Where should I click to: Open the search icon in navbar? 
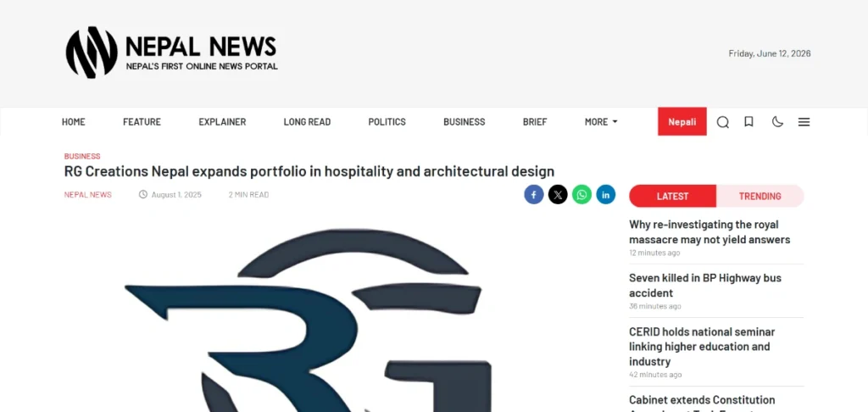(722, 122)
